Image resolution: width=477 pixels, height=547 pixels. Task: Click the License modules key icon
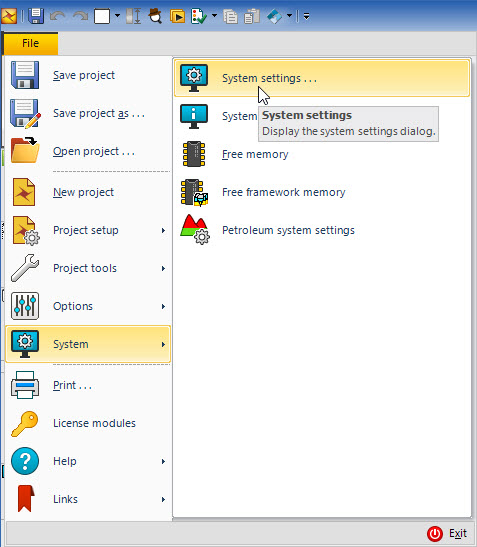(24, 424)
